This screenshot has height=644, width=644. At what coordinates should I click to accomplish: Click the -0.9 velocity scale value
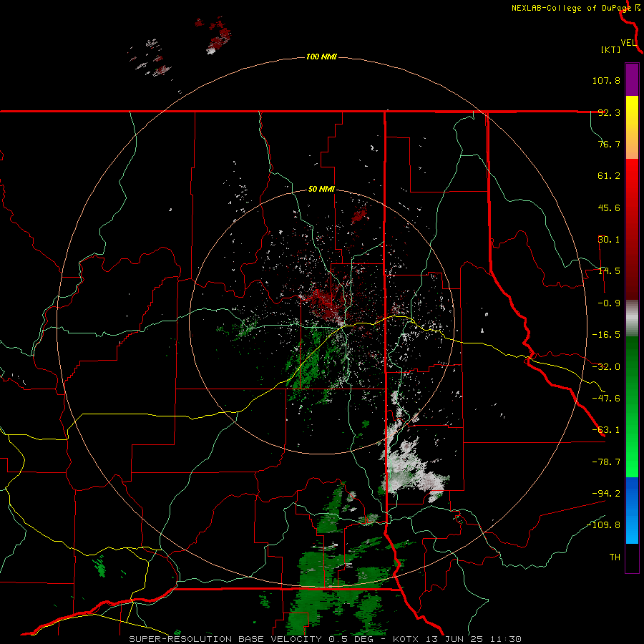[x=609, y=303]
